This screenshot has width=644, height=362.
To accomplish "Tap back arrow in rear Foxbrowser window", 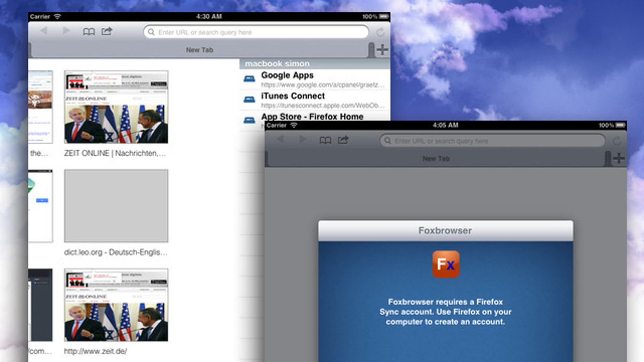I will tap(44, 31).
